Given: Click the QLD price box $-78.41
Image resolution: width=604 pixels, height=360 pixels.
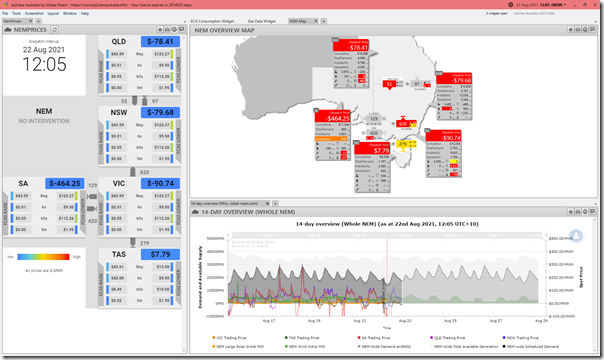Looking at the screenshot, I should coord(160,42).
